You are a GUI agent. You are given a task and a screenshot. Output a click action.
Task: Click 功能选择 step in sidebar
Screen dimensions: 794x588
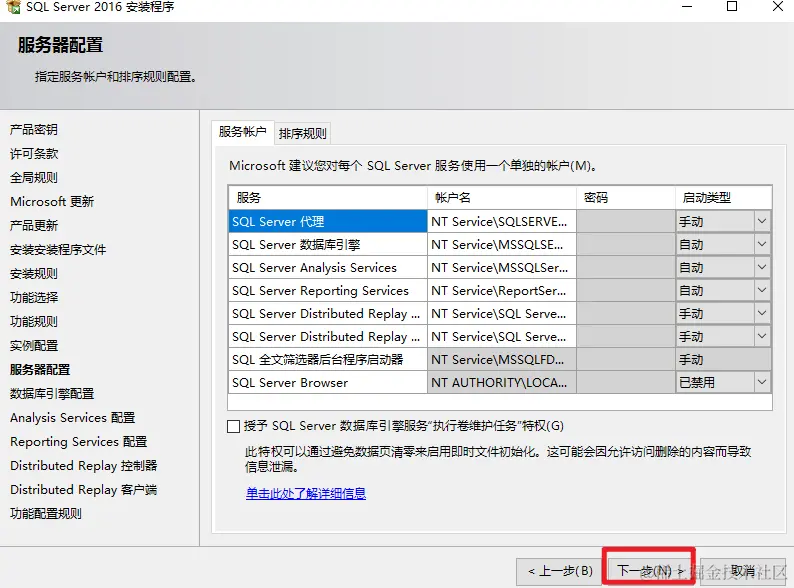point(34,297)
